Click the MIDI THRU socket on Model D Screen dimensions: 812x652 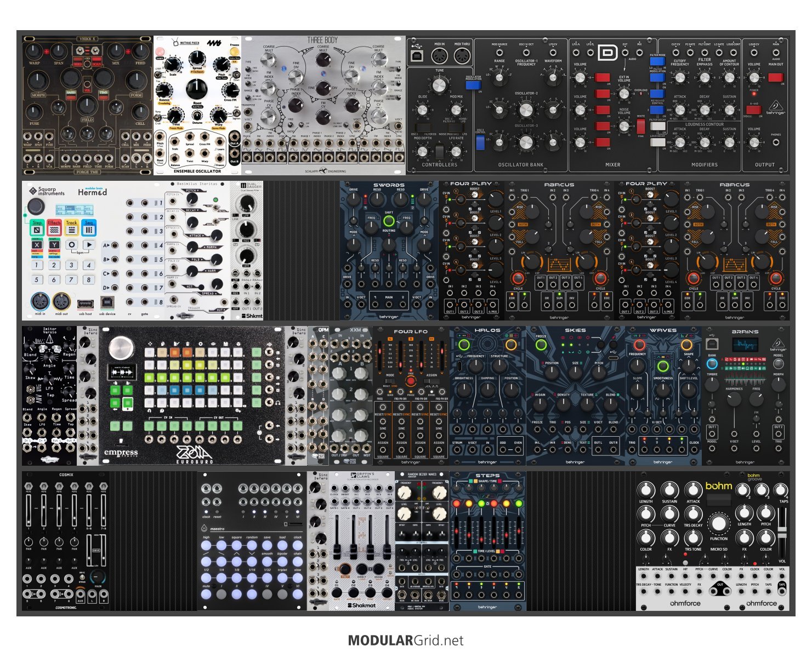pos(462,56)
